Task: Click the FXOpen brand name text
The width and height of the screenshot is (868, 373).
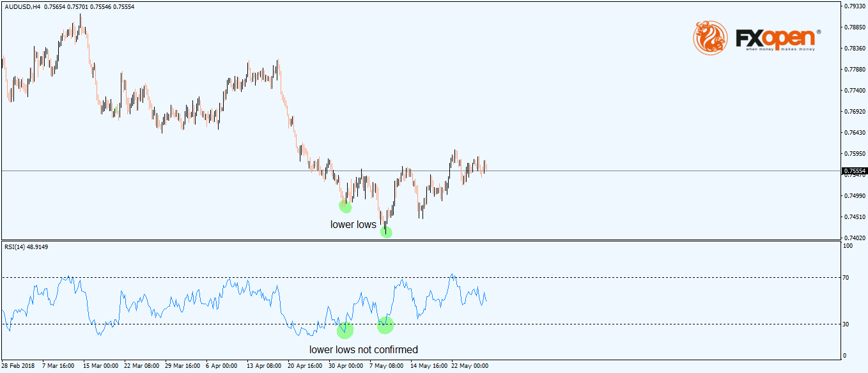Action: (775, 38)
